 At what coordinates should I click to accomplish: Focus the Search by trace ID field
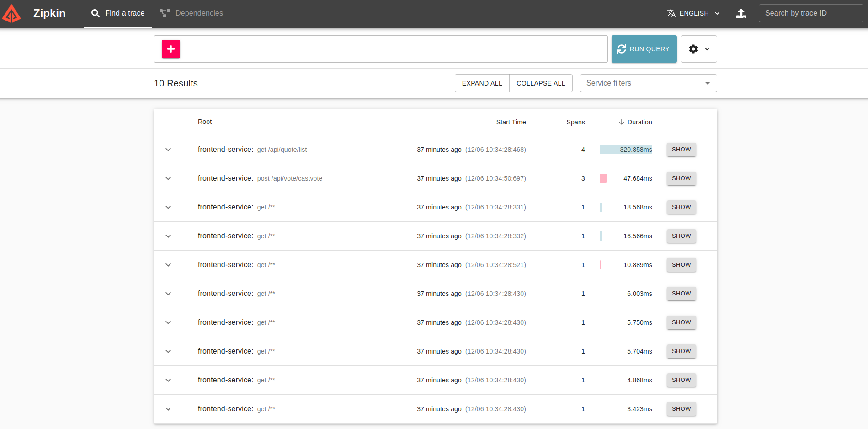811,13
